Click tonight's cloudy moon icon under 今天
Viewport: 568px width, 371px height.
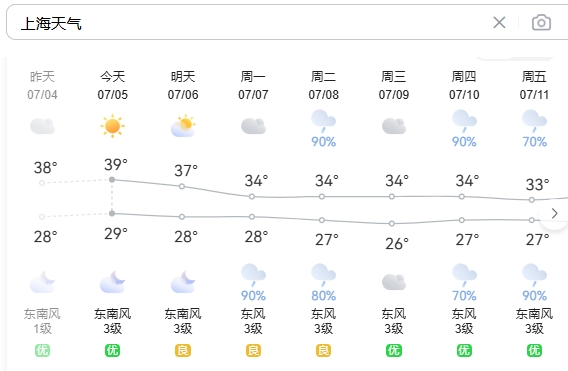[112, 282]
